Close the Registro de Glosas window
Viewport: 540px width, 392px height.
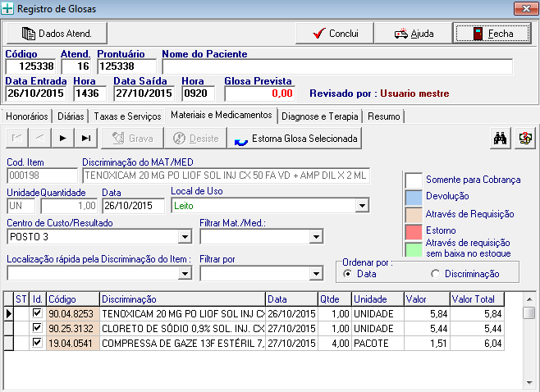pyautogui.click(x=526, y=8)
